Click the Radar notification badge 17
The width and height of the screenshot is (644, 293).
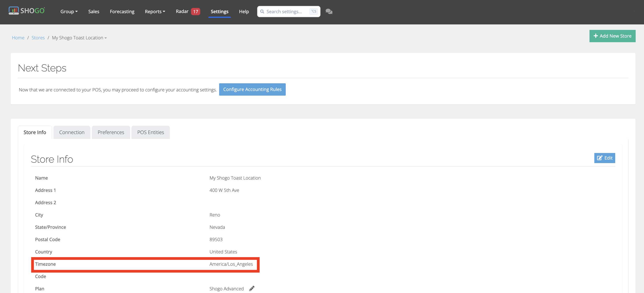(x=195, y=11)
